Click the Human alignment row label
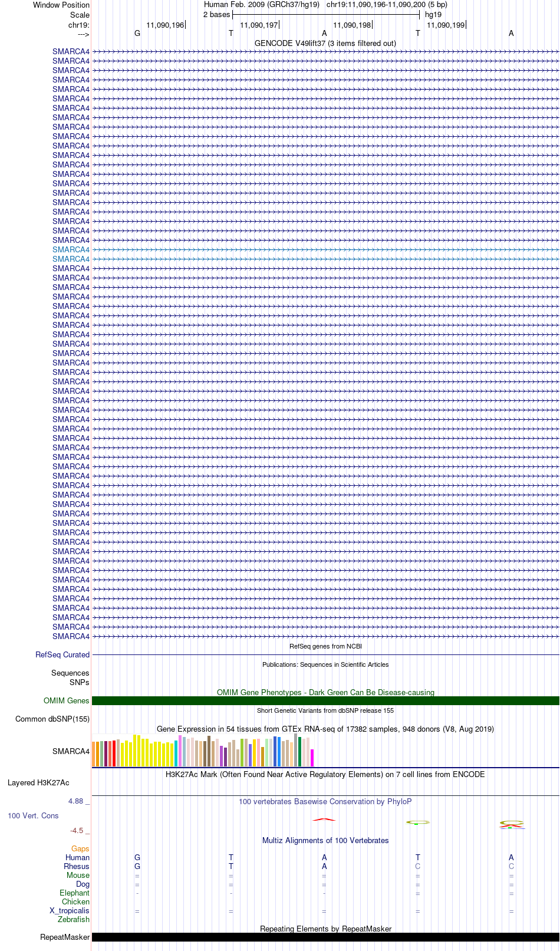The width and height of the screenshot is (560, 951). pyautogui.click(x=77, y=857)
